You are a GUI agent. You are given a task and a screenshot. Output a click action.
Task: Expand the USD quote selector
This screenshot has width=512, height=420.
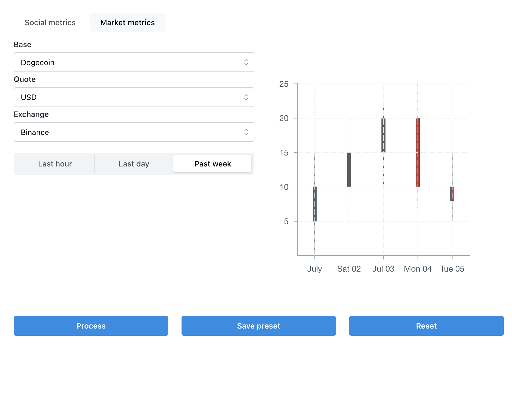(x=134, y=97)
